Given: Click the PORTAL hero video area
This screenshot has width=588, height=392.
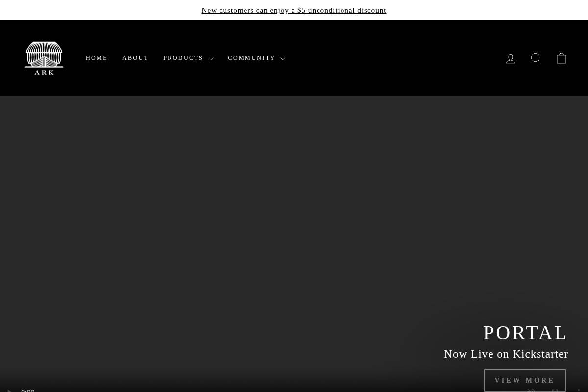Looking at the screenshot, I should [294, 220].
